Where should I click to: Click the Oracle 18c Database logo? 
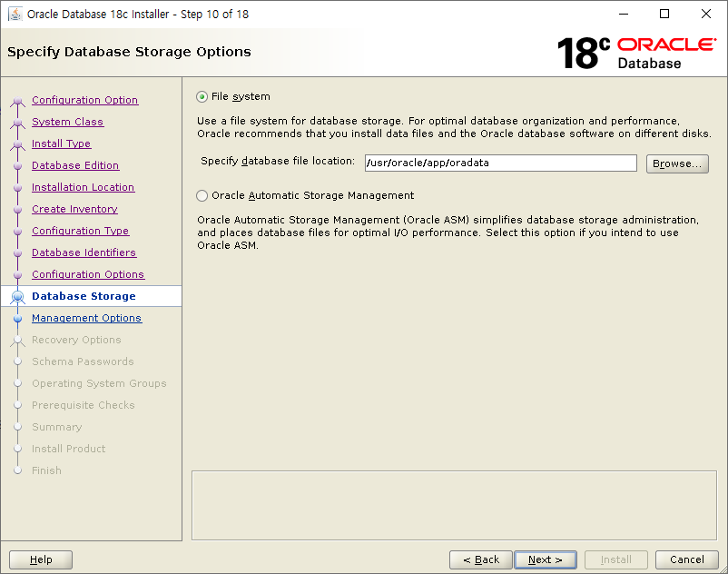636,53
